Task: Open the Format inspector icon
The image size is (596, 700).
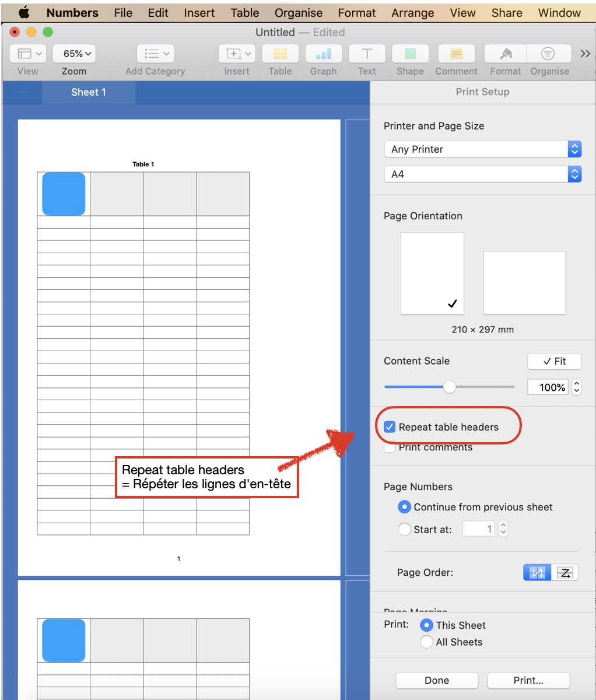Action: click(x=506, y=54)
